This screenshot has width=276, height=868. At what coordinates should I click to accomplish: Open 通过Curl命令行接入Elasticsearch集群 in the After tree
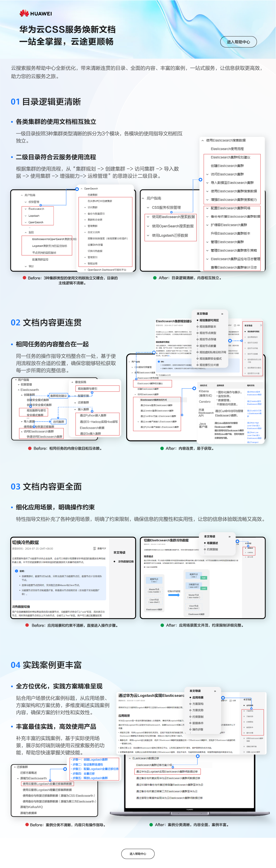(x=158, y=416)
